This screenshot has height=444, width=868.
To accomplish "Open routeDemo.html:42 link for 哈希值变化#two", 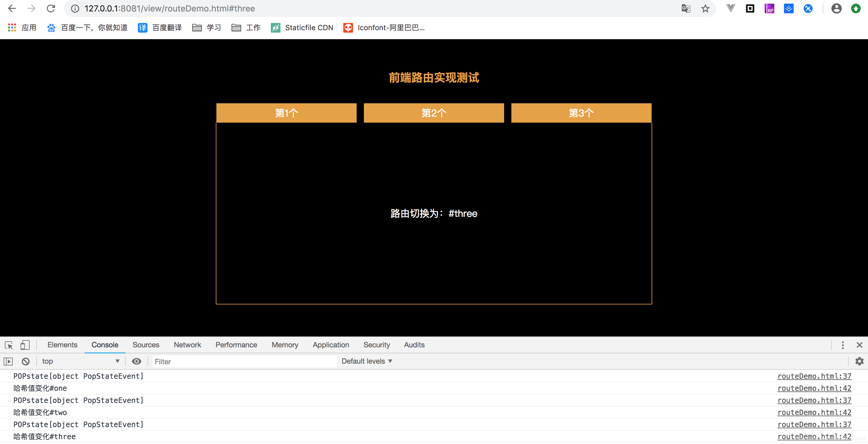I will (x=815, y=413).
